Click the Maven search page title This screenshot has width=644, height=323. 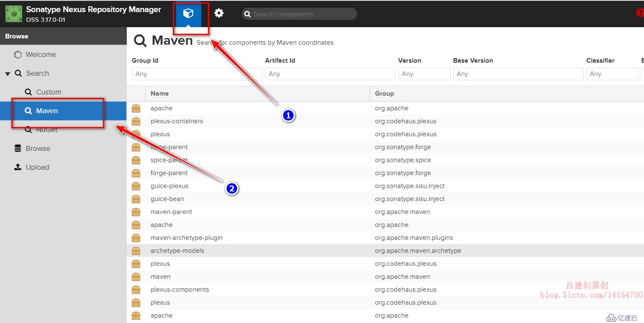(x=172, y=41)
